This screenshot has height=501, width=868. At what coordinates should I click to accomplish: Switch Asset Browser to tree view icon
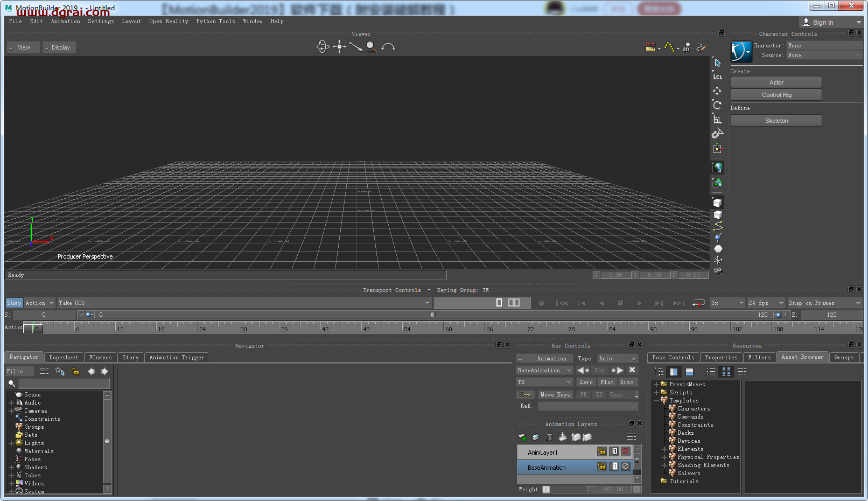coord(659,372)
